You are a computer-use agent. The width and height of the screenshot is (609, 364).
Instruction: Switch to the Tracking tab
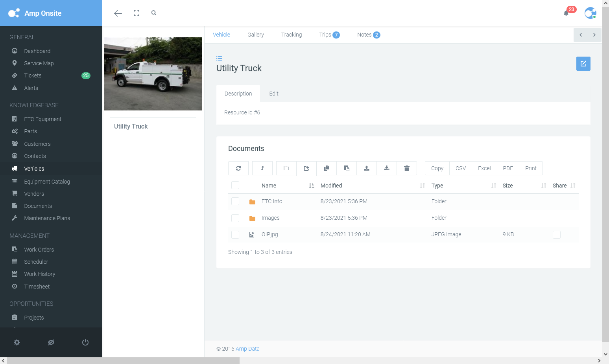[x=292, y=35]
